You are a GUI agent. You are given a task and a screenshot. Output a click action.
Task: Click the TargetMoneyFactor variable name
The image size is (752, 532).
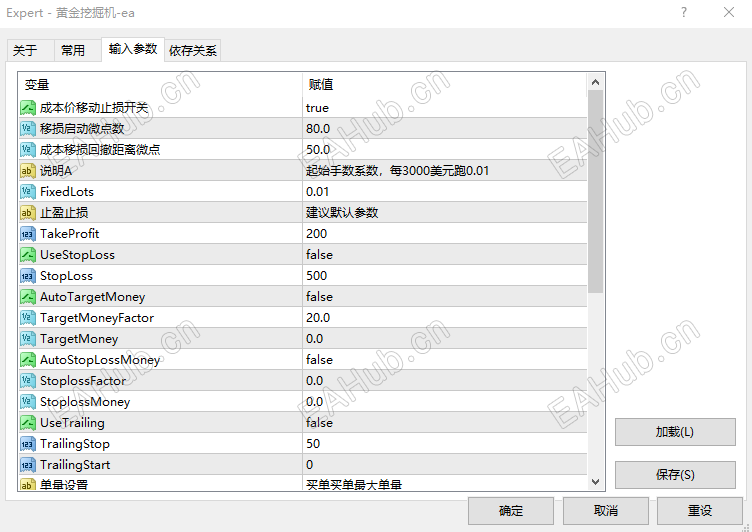(97, 318)
